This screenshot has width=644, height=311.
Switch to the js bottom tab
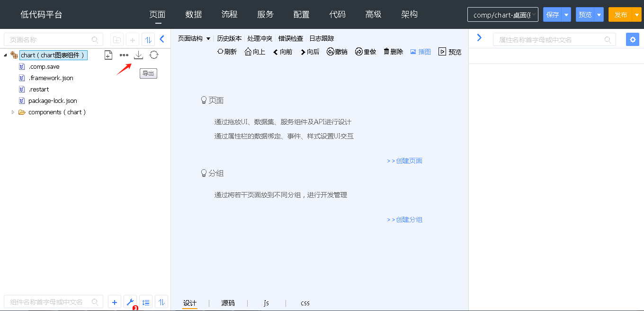267,303
